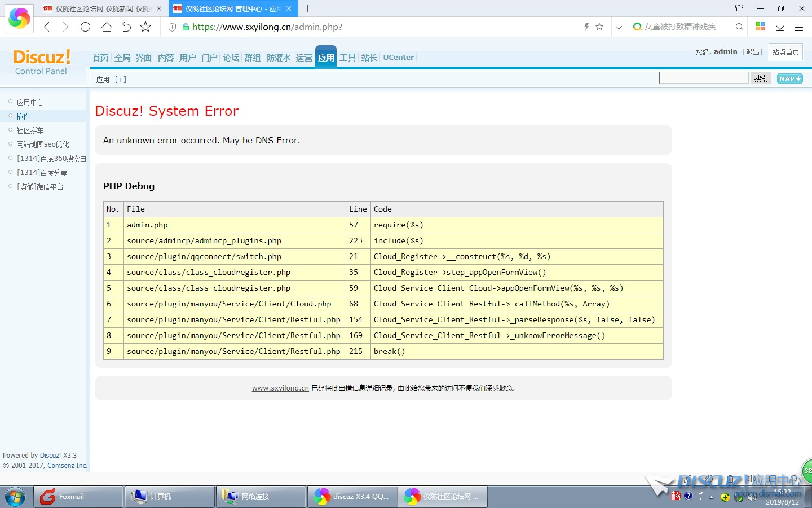Image resolution: width=812 pixels, height=508 pixels.
Task: Click the 站点首页 button
Action: pyautogui.click(x=785, y=52)
